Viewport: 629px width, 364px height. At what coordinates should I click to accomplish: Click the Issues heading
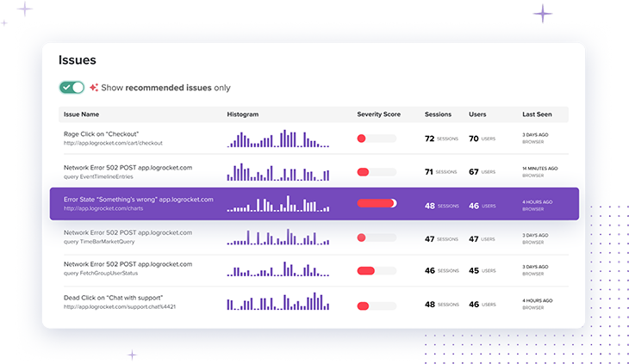click(78, 60)
